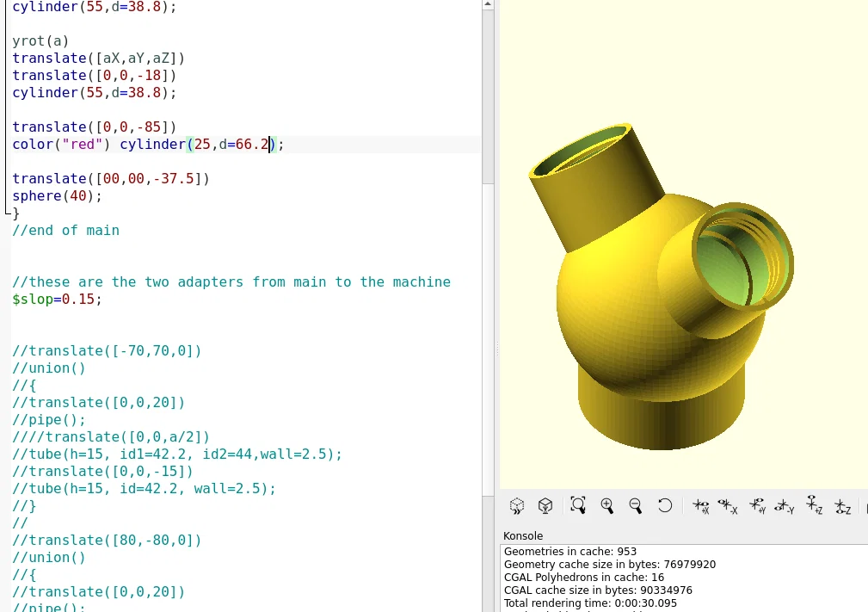Image resolution: width=868 pixels, height=612 pixels.
Task: Zoom in with the plus magnifier icon
Action: (607, 505)
